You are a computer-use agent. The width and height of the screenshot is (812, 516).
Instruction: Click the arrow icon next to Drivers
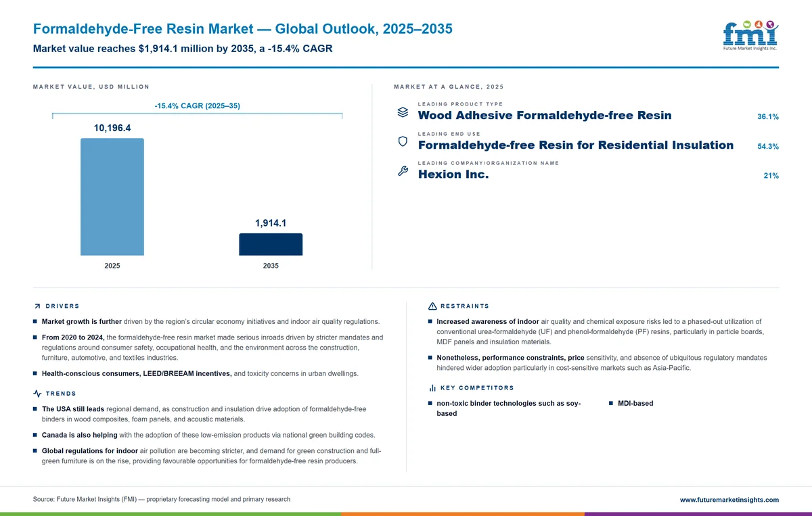pyautogui.click(x=37, y=306)
